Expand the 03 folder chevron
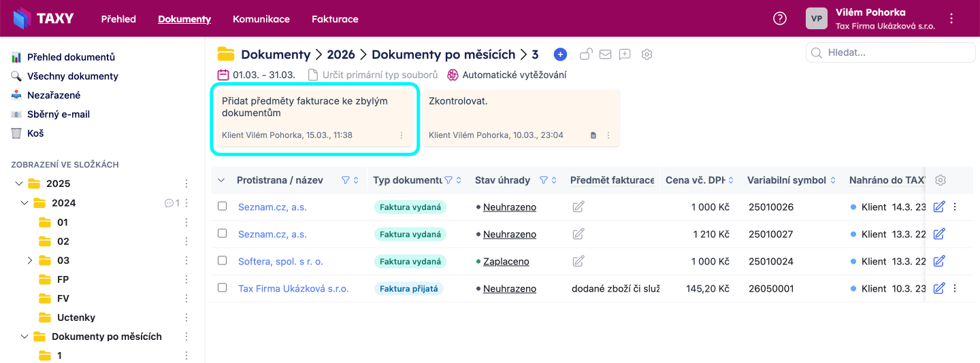 (x=30, y=260)
